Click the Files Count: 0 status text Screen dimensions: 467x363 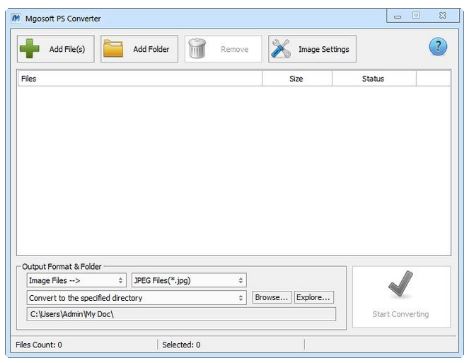(39, 345)
